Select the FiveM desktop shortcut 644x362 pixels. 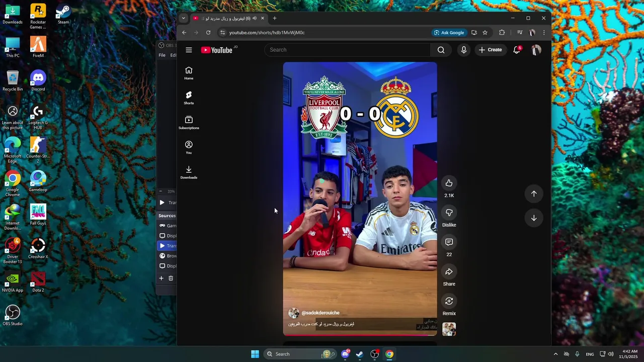tap(38, 47)
